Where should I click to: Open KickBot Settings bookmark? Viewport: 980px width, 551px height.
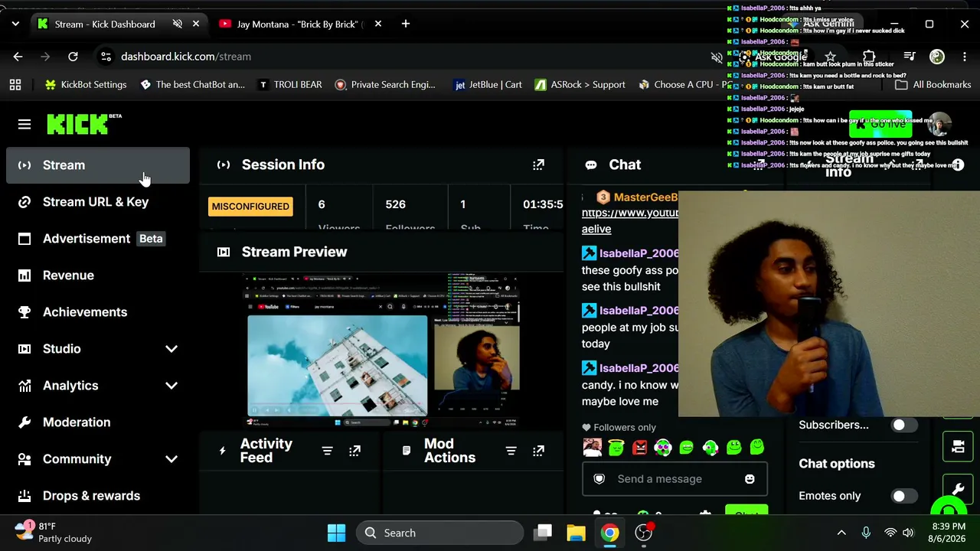point(86,85)
